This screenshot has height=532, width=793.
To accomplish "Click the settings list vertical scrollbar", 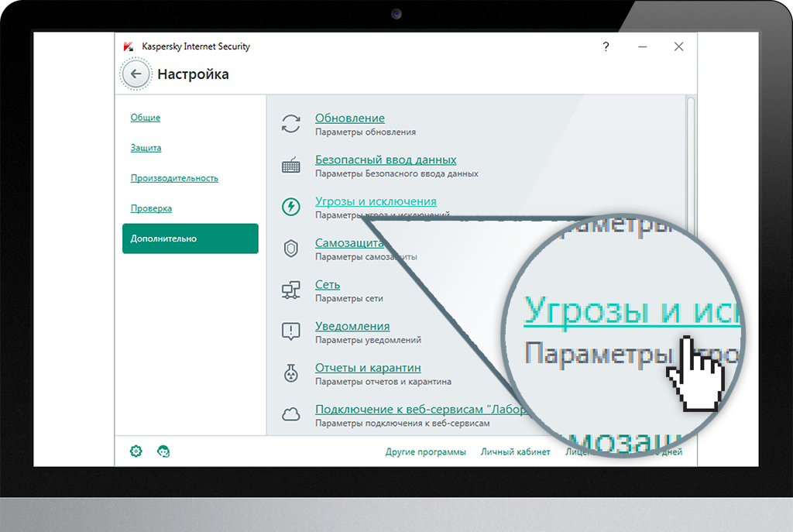I will coord(691,155).
